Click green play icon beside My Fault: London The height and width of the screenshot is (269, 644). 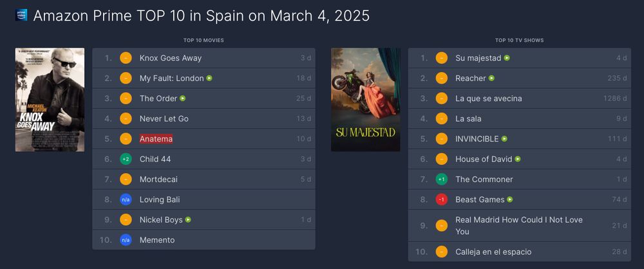209,78
